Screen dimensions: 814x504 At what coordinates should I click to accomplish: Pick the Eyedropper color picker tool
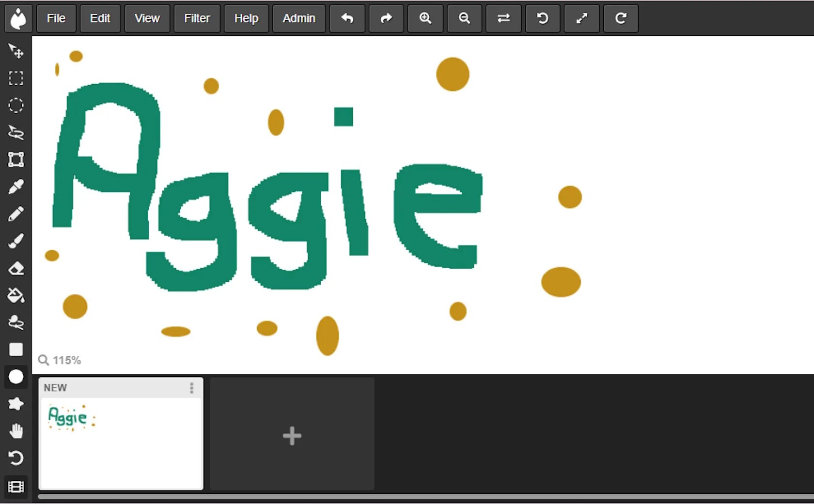pos(16,187)
